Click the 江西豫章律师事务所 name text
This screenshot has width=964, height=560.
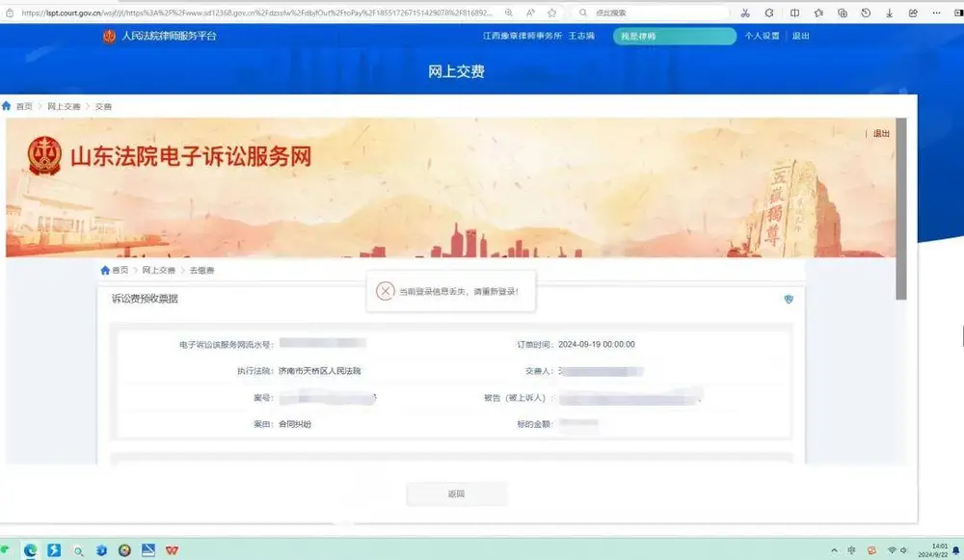[x=522, y=36]
